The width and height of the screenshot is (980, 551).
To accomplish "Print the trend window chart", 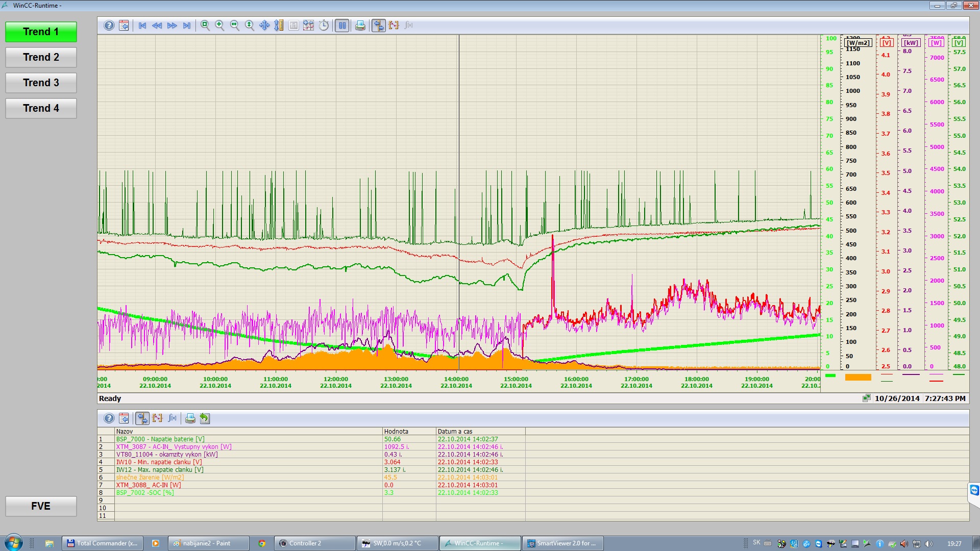I will click(x=360, y=26).
